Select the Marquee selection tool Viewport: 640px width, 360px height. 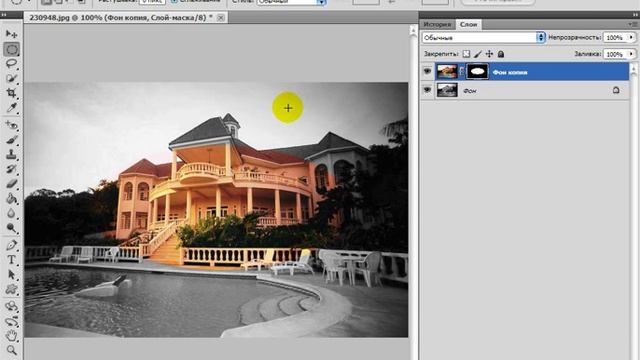click(11, 49)
